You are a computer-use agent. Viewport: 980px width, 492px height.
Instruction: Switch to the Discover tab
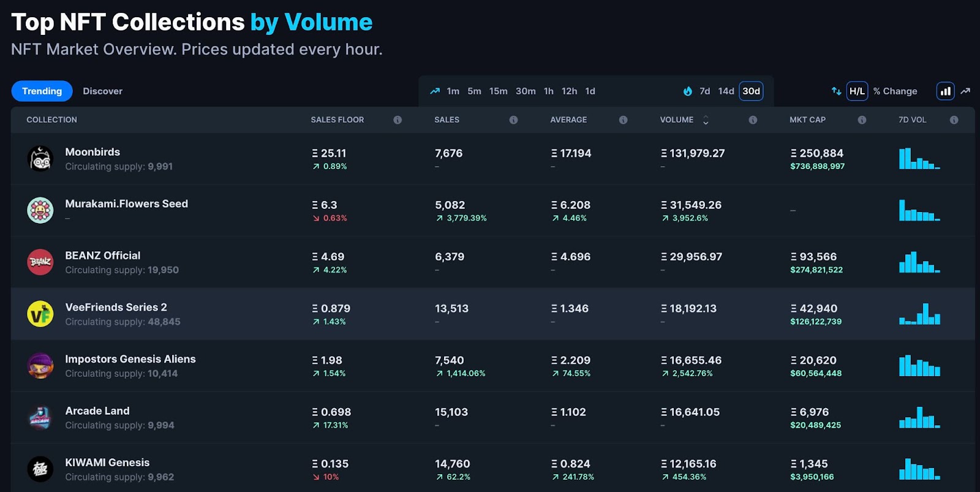click(102, 91)
